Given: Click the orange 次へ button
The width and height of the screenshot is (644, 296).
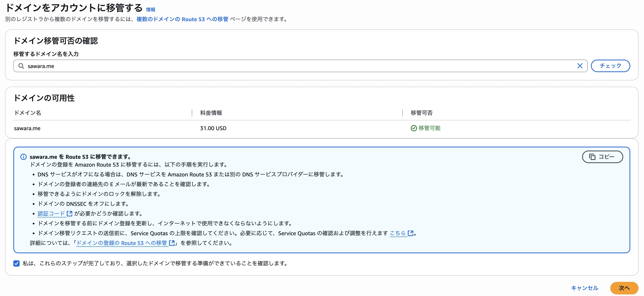Looking at the screenshot, I should click(624, 288).
